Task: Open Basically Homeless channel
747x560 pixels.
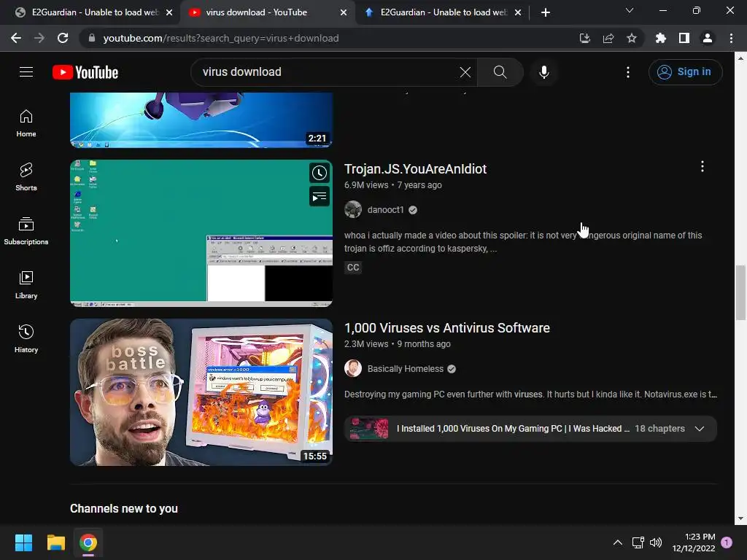Action: coord(406,369)
